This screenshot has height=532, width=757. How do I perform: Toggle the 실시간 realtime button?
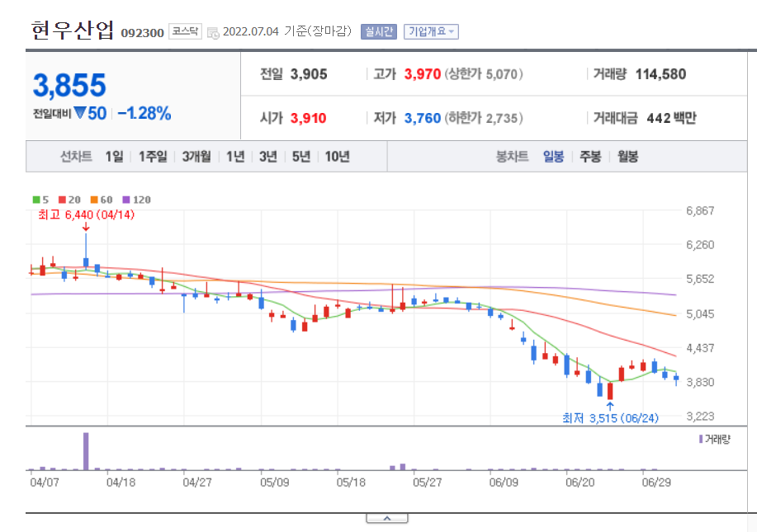(378, 32)
